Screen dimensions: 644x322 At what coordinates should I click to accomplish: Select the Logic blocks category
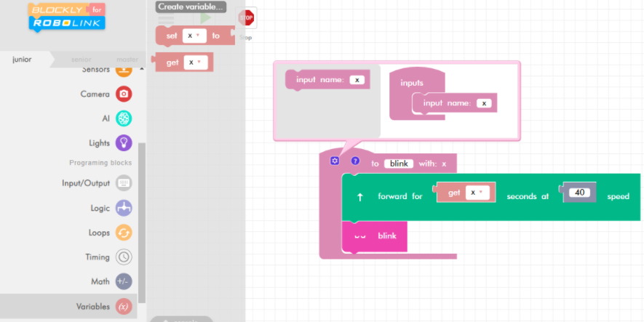tap(124, 208)
